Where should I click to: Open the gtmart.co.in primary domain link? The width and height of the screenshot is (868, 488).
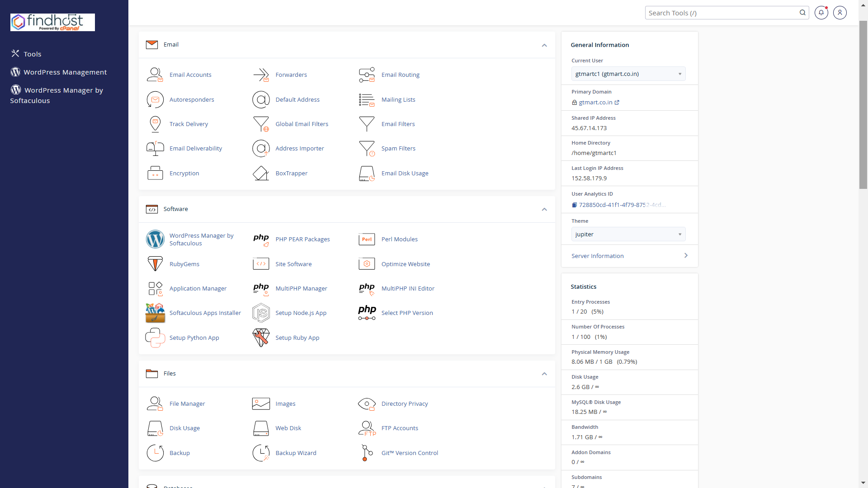(595, 103)
